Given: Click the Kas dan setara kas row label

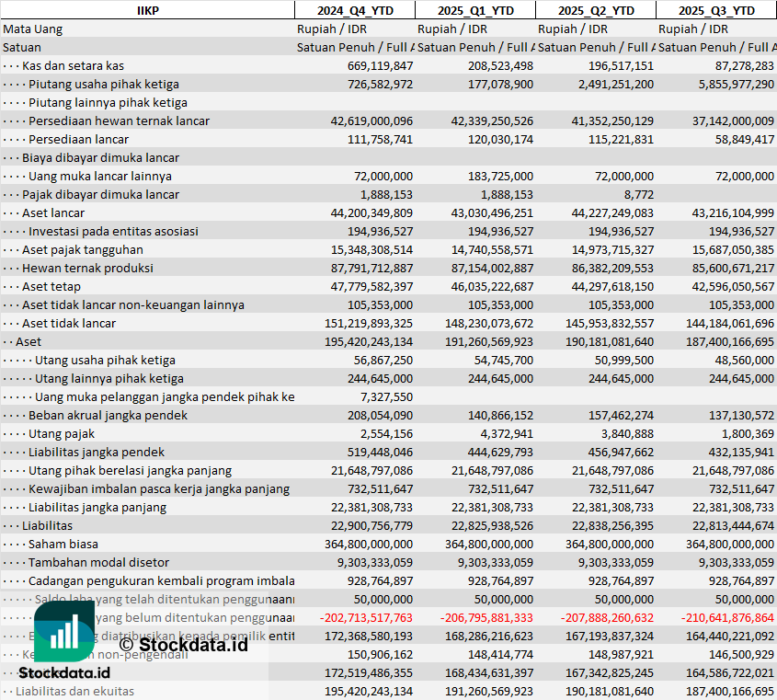Looking at the screenshot, I should pyautogui.click(x=73, y=65).
